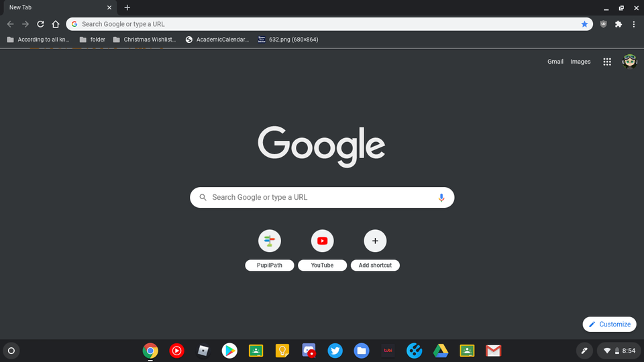Reload the current page
This screenshot has width=644, height=362.
click(x=40, y=24)
